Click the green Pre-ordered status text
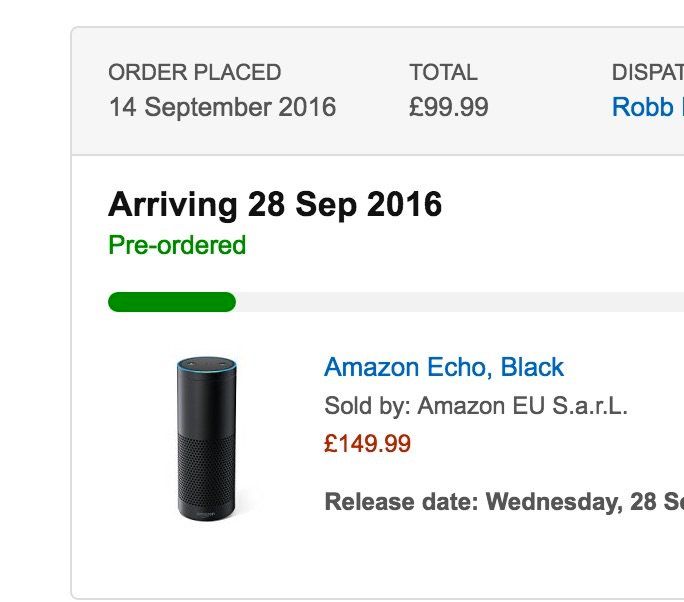This screenshot has width=684, height=602. pyautogui.click(x=176, y=245)
